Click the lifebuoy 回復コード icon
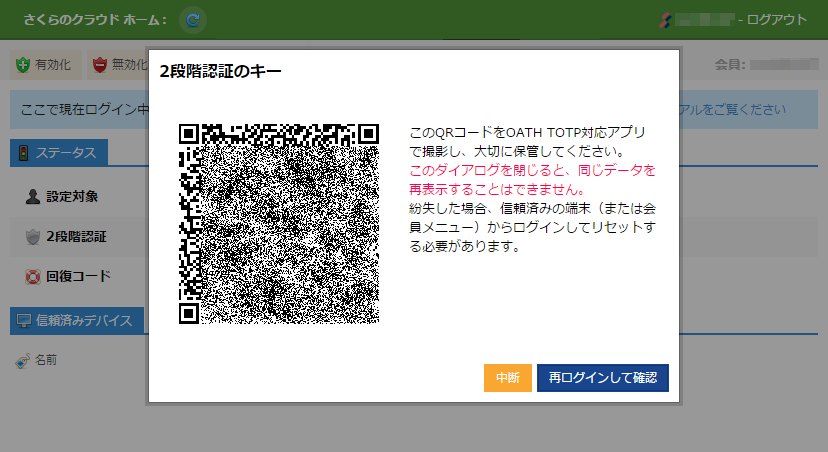828x452 pixels. pos(32,276)
